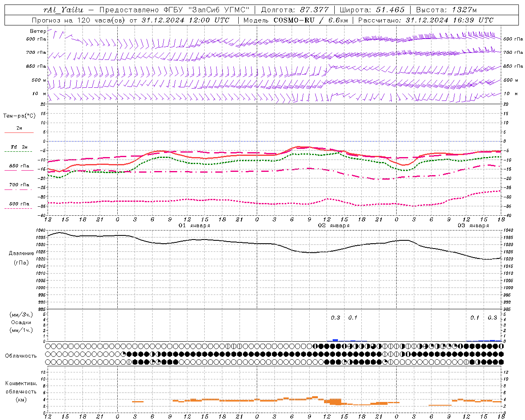525x420 pixels.
Task: Click the Давление pressure label
Action: 21,253
